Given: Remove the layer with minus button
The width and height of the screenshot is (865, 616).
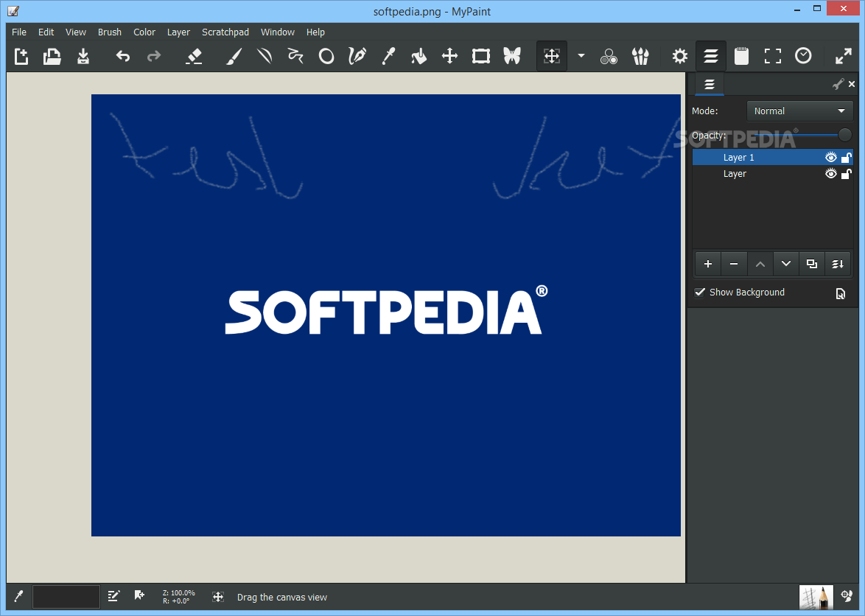Looking at the screenshot, I should pos(734,264).
